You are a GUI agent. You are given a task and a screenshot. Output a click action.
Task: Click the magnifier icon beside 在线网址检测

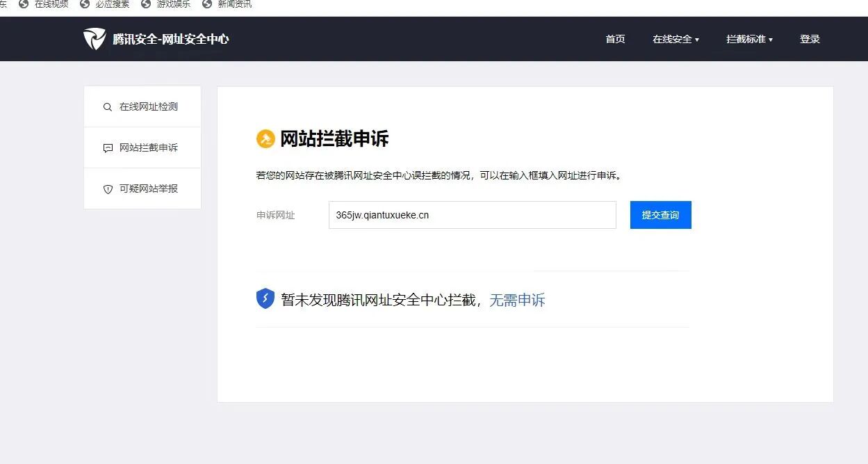pos(108,107)
